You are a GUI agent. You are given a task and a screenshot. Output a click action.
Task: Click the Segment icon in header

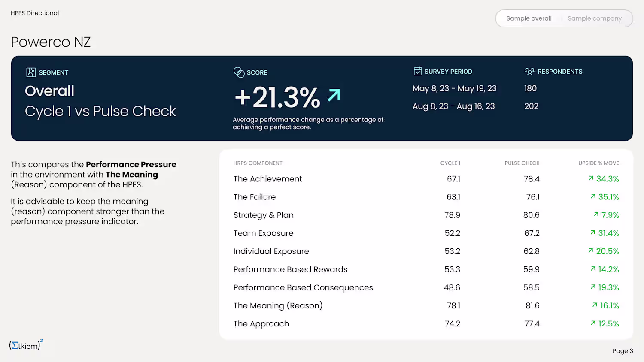[x=31, y=72]
